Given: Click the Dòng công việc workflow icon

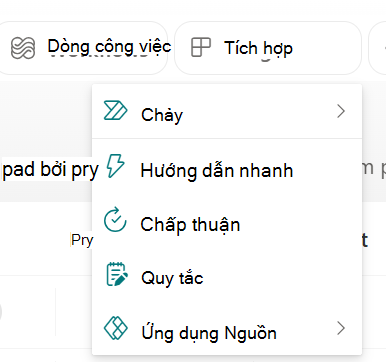Looking at the screenshot, I should [23, 48].
